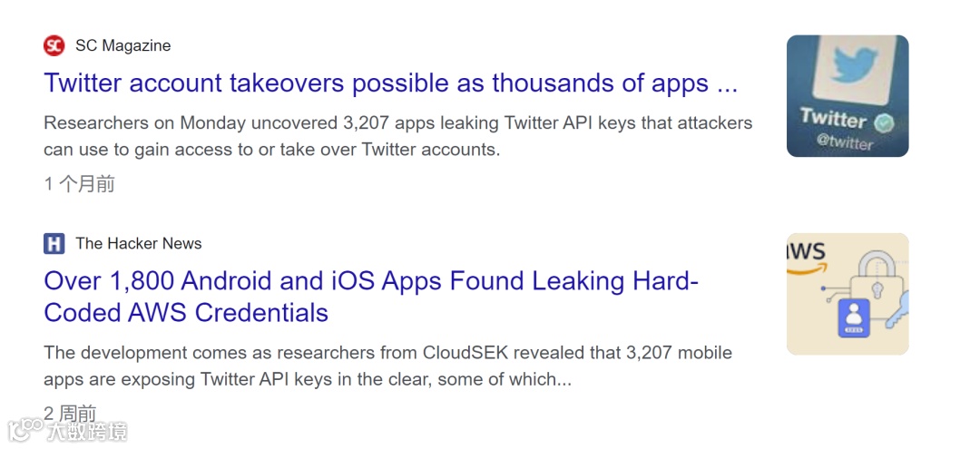Click the watermark logo icon at bottom-left
980x449 pixels.
tap(25, 430)
